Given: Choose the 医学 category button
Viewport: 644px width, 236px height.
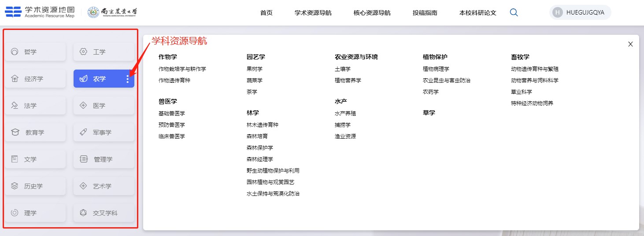Looking at the screenshot, I should (x=104, y=106).
